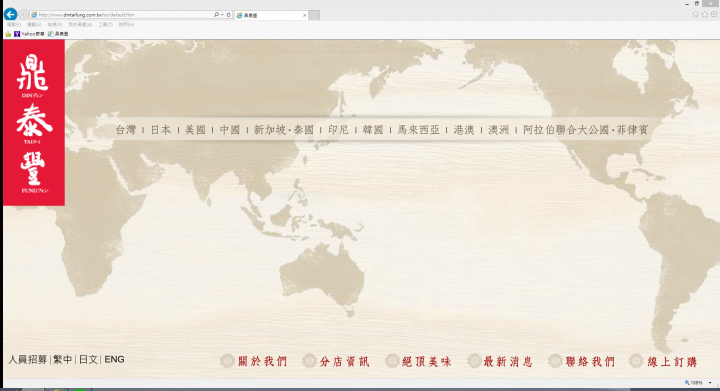Click the refresh icon in address bar
This screenshot has width=720, height=391.
[x=229, y=15]
